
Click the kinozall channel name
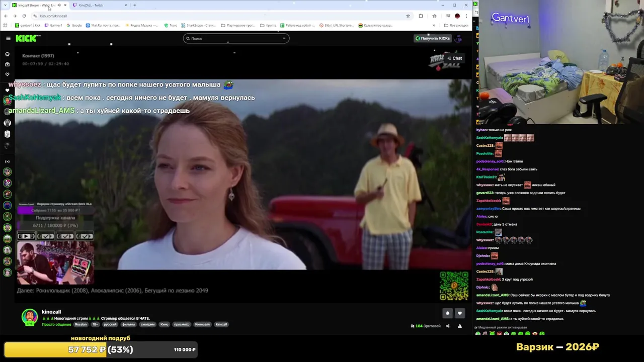point(51,312)
